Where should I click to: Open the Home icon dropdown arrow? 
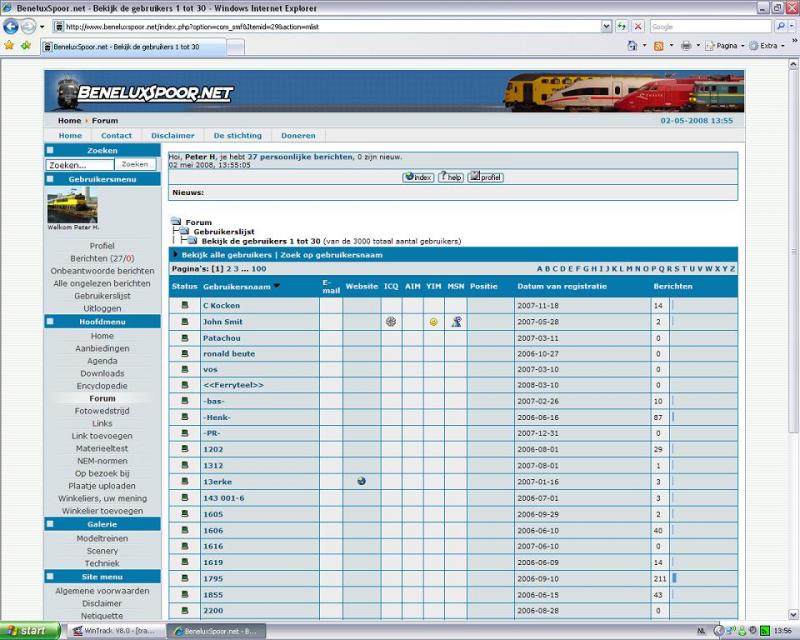pos(644,46)
